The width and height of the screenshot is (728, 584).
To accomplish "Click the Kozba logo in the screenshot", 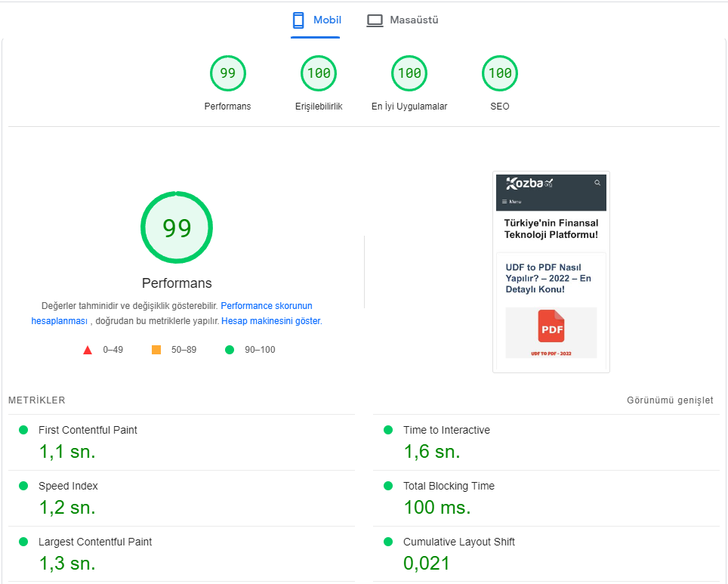I will pyautogui.click(x=529, y=184).
